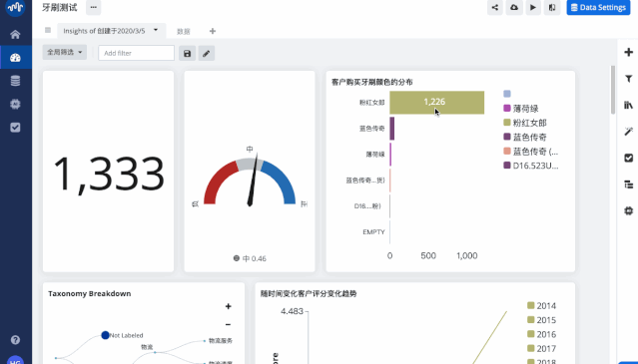This screenshot has height=364, width=638.
Task: Open Data Settings
Action: click(x=598, y=7)
